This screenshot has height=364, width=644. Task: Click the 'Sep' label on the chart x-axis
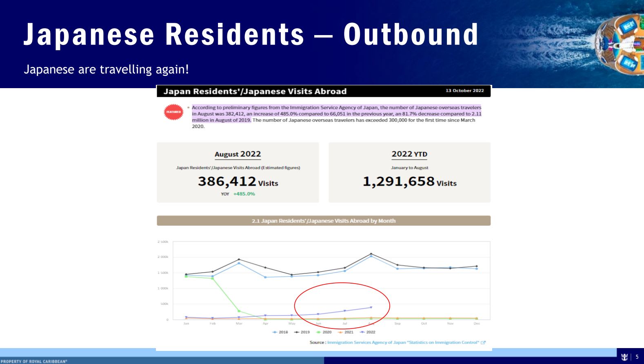(x=398, y=324)
